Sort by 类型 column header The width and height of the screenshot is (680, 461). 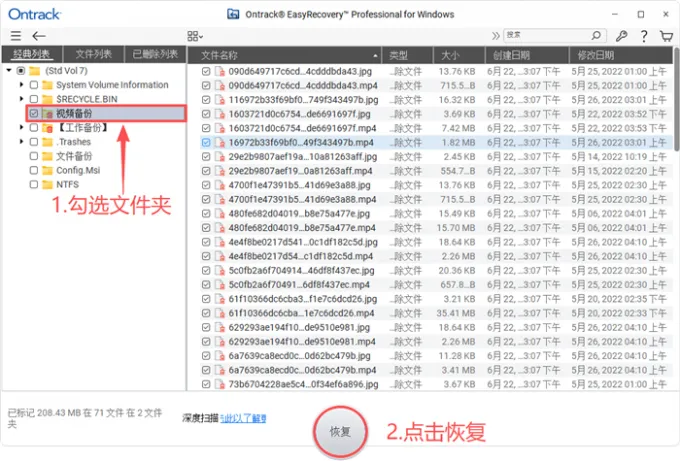(407, 55)
